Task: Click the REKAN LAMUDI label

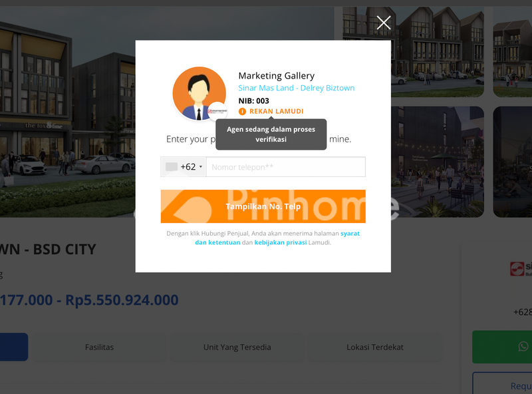Action: pyautogui.click(x=276, y=112)
